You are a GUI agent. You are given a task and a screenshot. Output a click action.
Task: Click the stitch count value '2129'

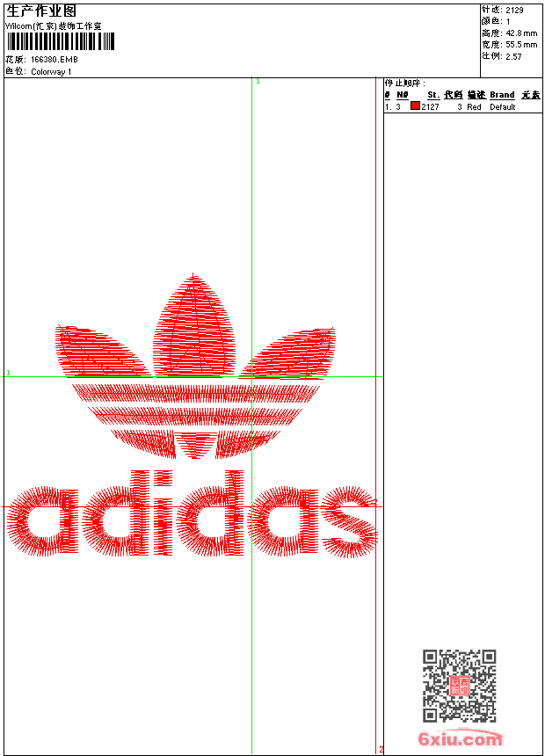click(514, 11)
